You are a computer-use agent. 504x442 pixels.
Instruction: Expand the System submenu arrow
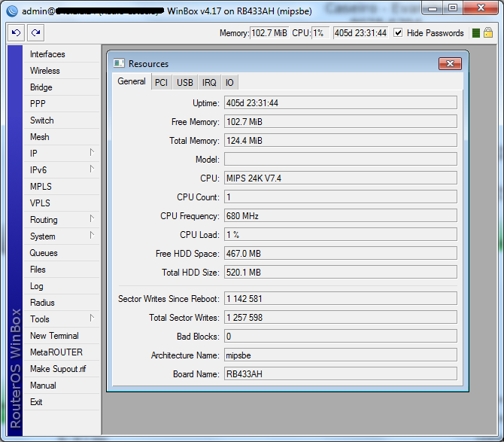92,235
